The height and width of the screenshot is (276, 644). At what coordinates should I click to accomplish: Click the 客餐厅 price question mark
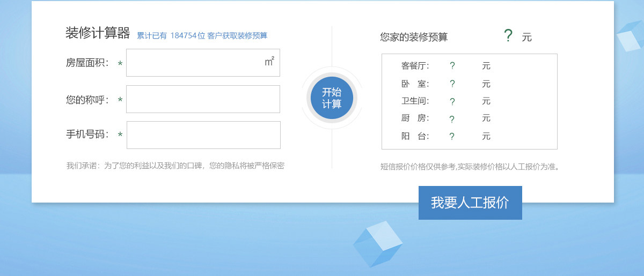pos(452,66)
